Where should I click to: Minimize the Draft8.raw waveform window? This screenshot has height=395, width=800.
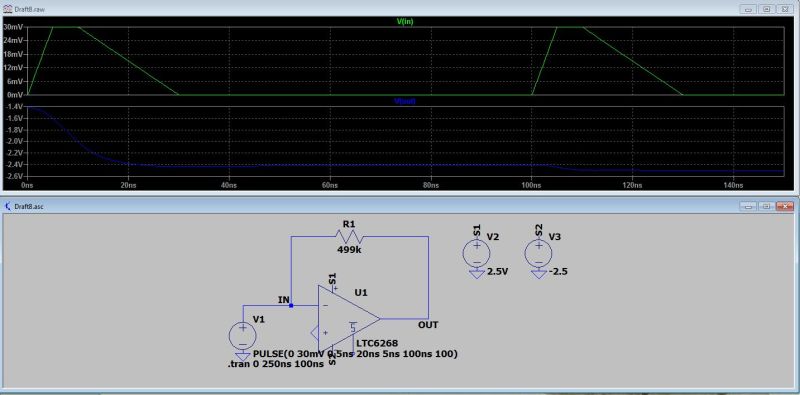click(x=749, y=9)
